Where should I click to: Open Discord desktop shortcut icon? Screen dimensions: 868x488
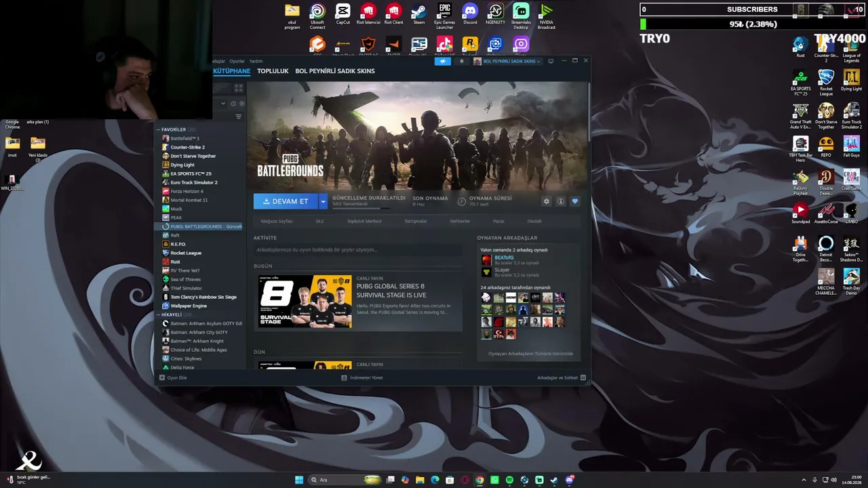470,16
